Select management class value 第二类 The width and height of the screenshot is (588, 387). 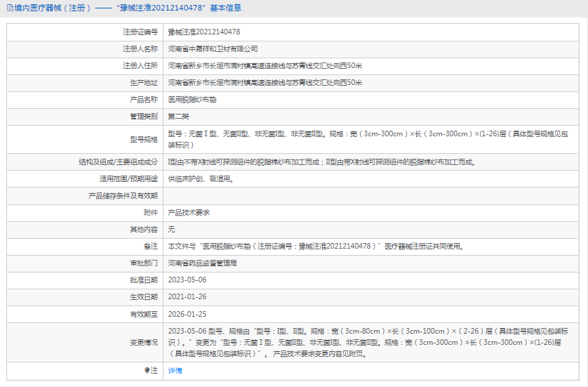(x=178, y=117)
